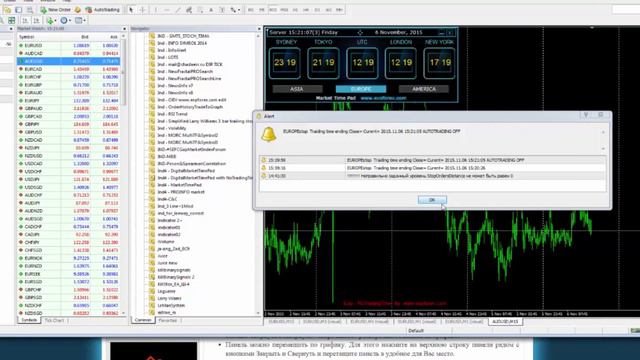The height and width of the screenshot is (360, 640).
Task: Select Ind - LOTS in Navigator
Action: [168, 57]
